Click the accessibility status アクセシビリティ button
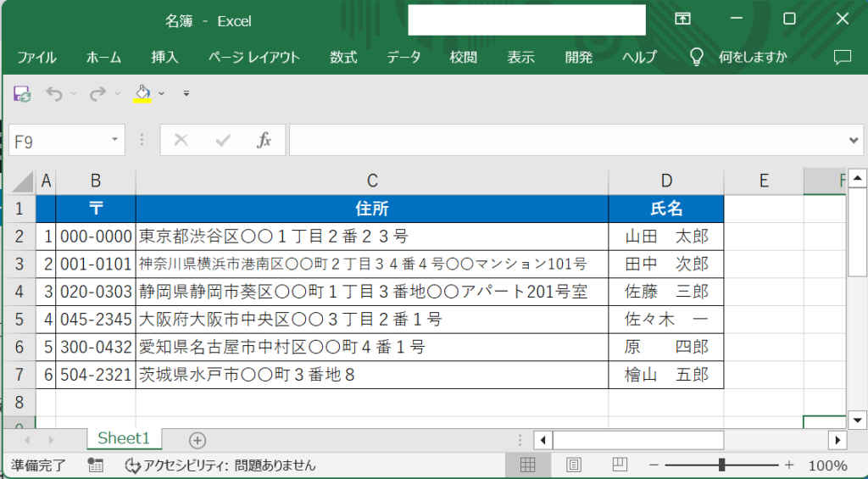Viewport: 868px width, 479px height. [220, 465]
